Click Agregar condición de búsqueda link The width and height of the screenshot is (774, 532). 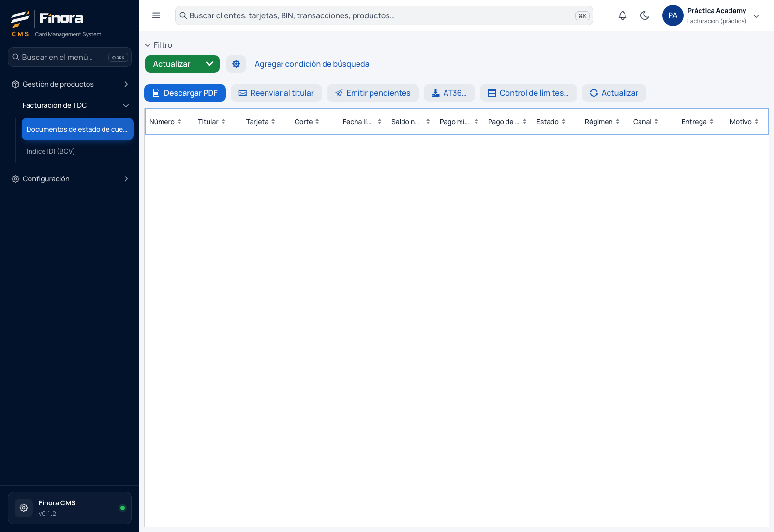point(312,64)
